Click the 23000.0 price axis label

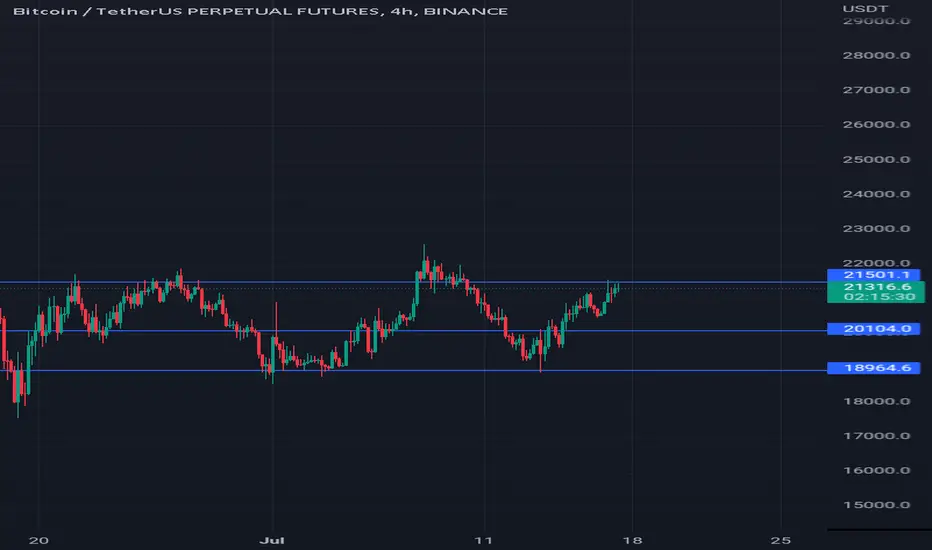[876, 228]
